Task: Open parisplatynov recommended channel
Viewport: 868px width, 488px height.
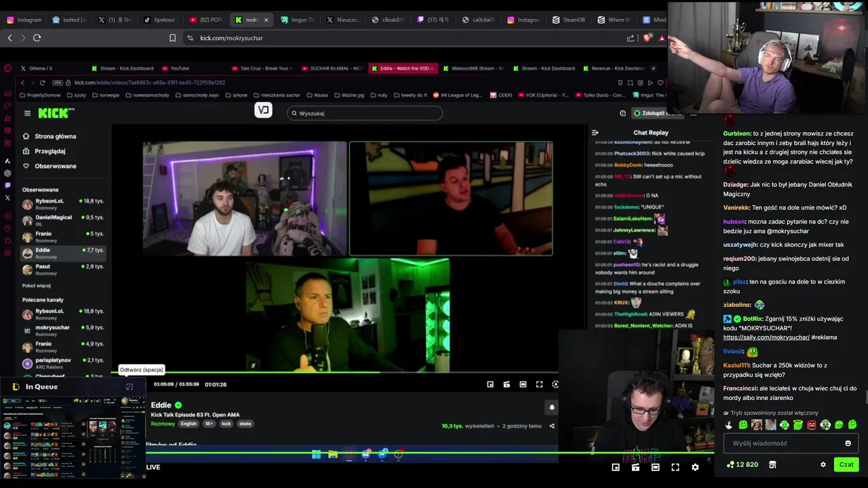Action: [63, 363]
